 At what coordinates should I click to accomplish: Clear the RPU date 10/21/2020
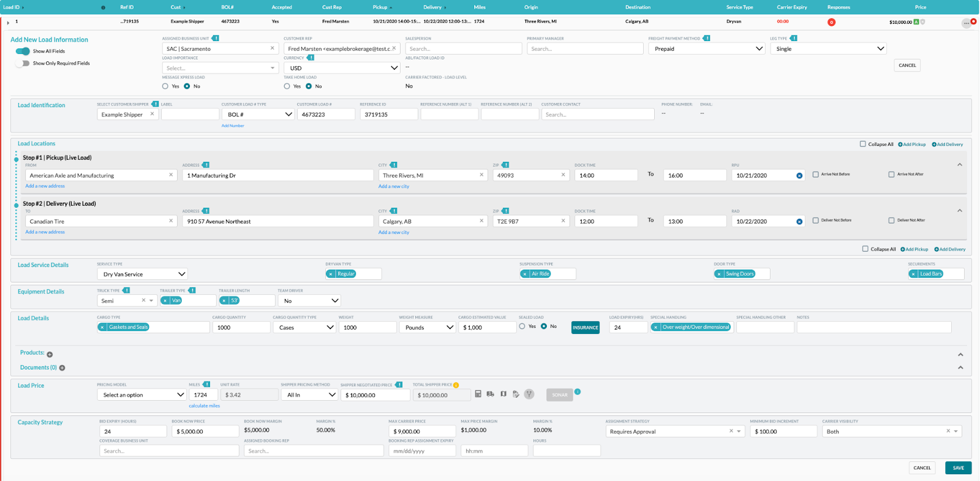(799, 176)
